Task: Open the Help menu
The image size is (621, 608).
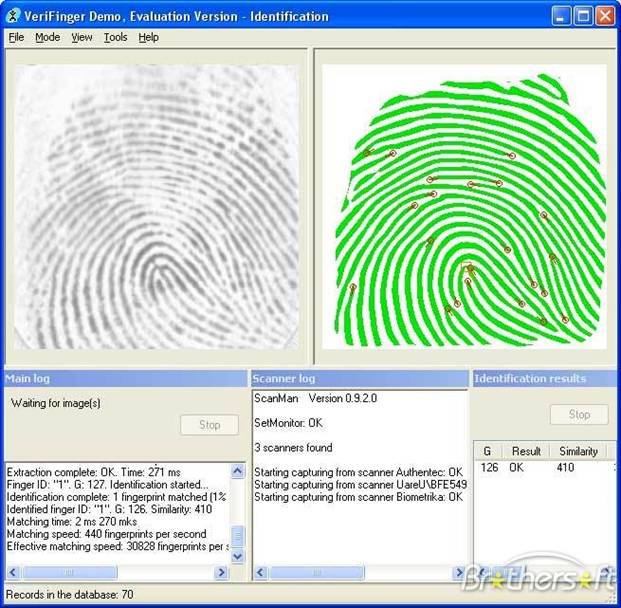Action: pyautogui.click(x=149, y=37)
